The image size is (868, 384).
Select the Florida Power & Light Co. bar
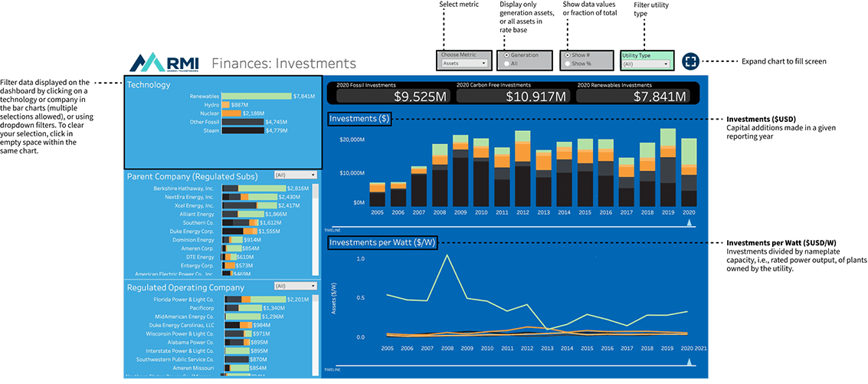point(253,299)
